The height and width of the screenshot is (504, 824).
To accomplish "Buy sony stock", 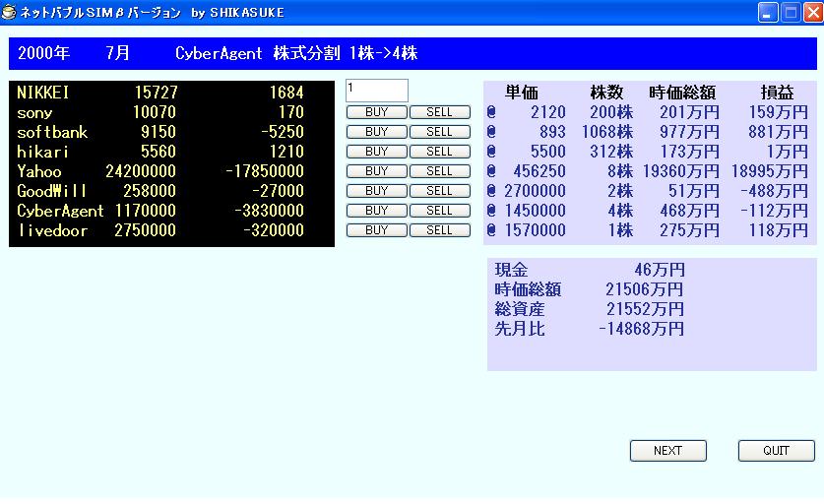I will tap(376, 112).
